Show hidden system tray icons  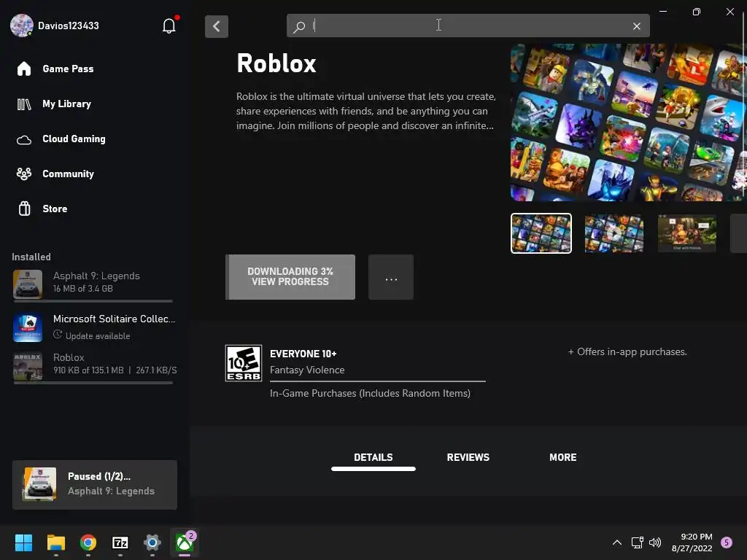pyautogui.click(x=617, y=542)
